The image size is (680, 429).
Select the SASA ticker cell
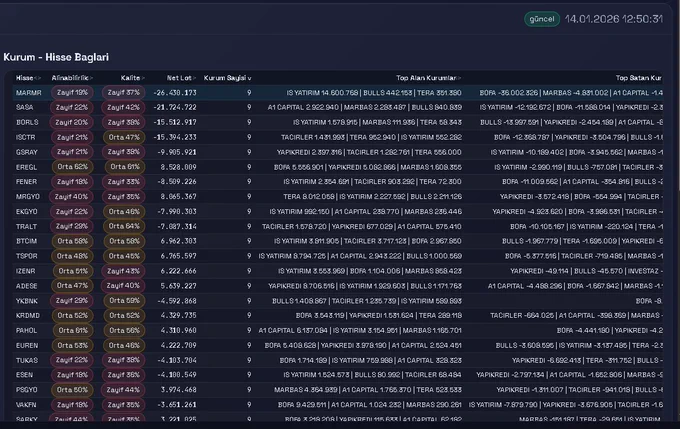click(24, 108)
